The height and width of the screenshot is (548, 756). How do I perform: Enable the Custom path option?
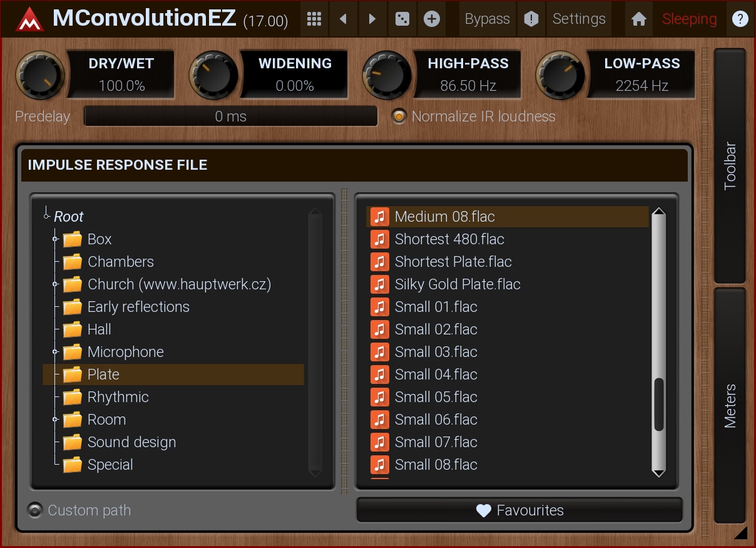[x=35, y=510]
